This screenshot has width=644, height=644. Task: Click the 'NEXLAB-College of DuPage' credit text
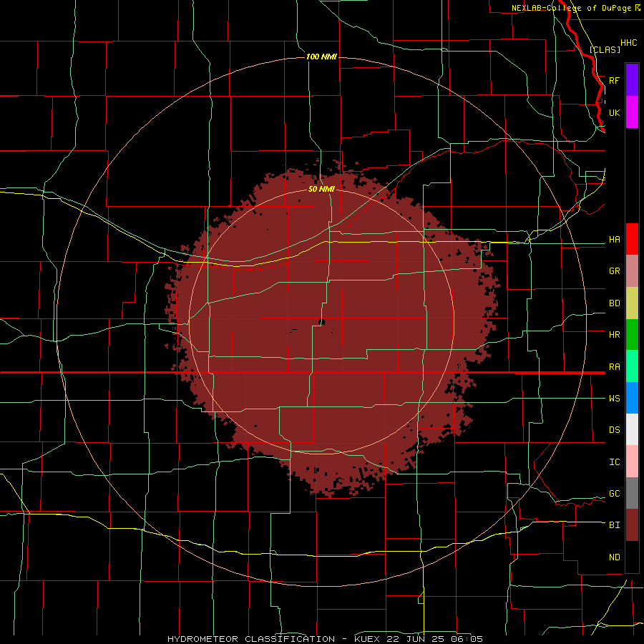[571, 8]
